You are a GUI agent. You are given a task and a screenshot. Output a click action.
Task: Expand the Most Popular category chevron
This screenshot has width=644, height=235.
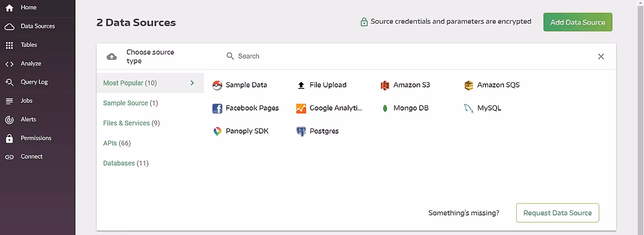(192, 83)
